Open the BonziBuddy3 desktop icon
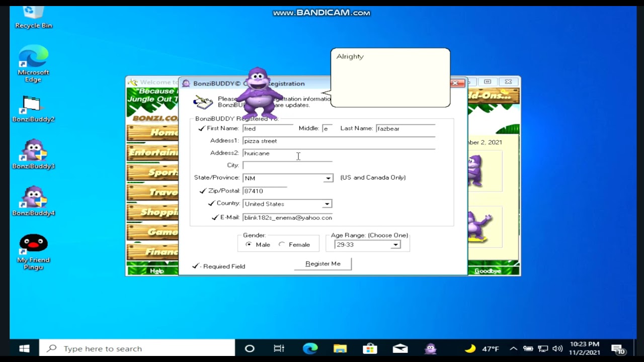Screen dimensions: 644x362 pos(33,154)
